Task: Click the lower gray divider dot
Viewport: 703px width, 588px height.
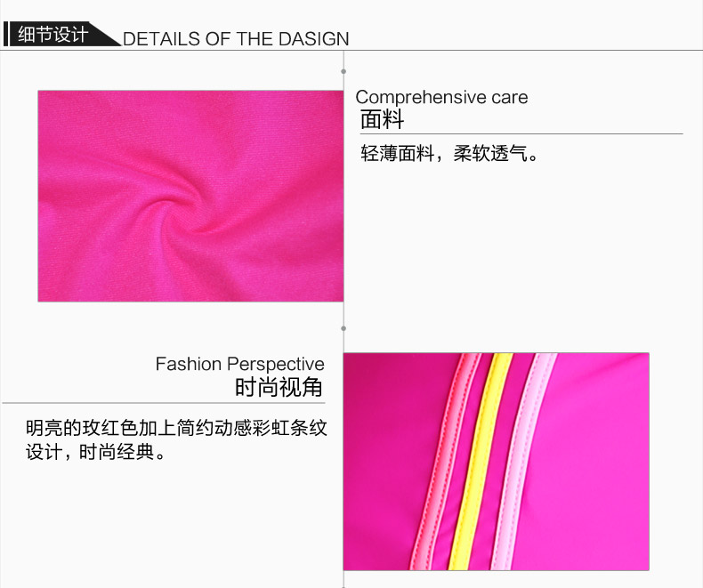Action: (x=343, y=328)
